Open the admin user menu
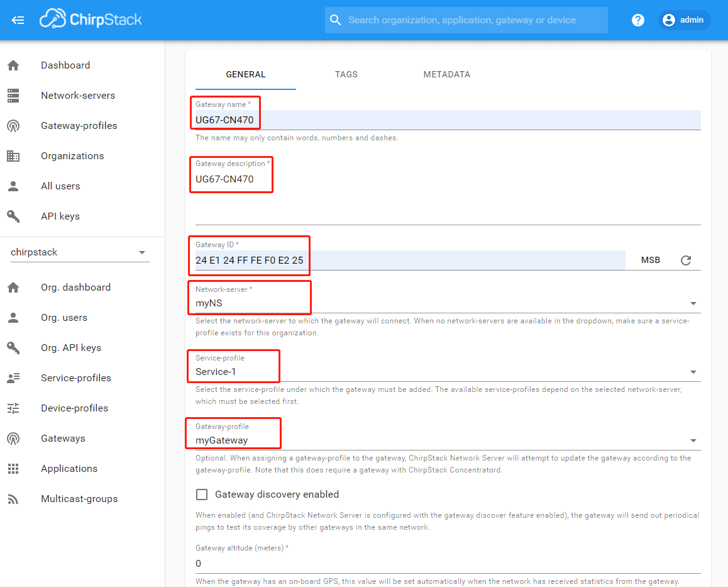 (684, 20)
